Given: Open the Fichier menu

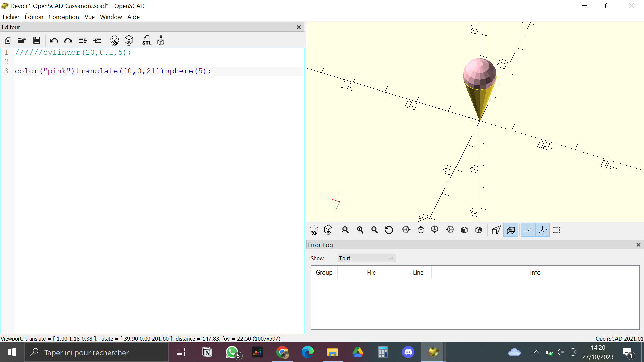Looking at the screenshot, I should click(x=11, y=17).
